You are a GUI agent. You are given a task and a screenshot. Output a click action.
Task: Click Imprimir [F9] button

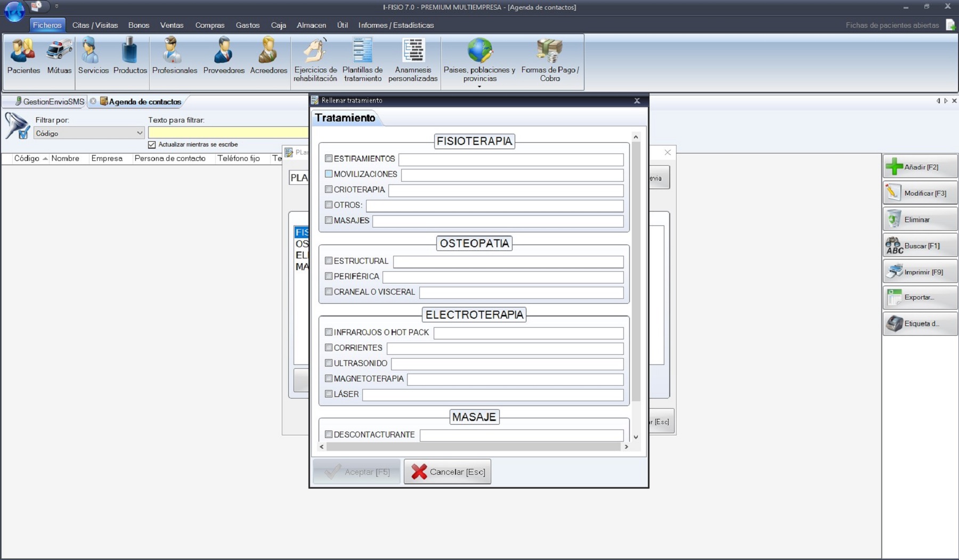click(920, 272)
